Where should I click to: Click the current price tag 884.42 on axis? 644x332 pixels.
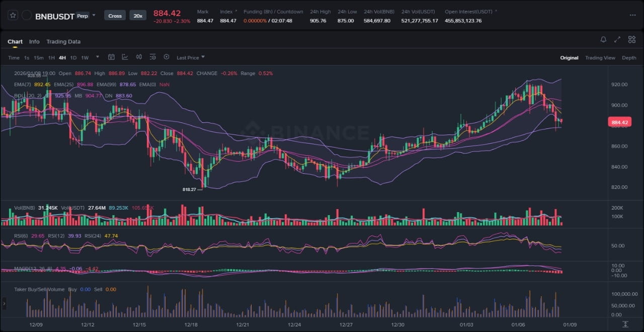pos(619,122)
